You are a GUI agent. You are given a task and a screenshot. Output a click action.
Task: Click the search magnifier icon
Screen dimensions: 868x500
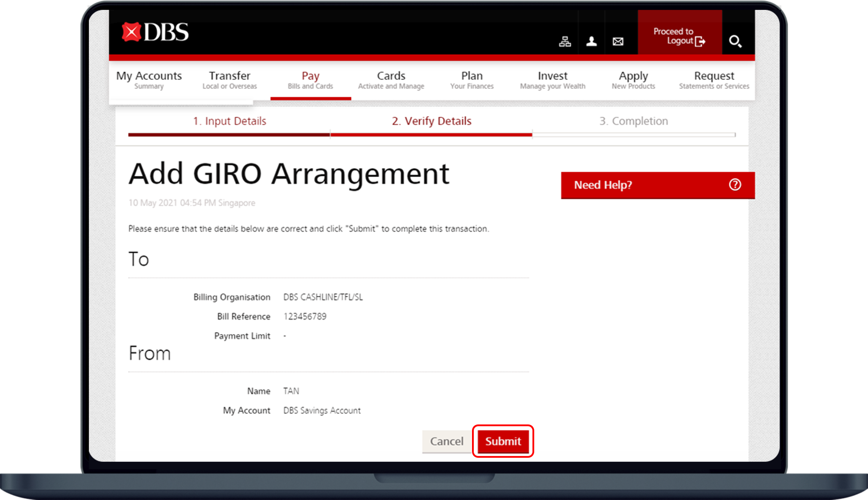pyautogui.click(x=735, y=41)
